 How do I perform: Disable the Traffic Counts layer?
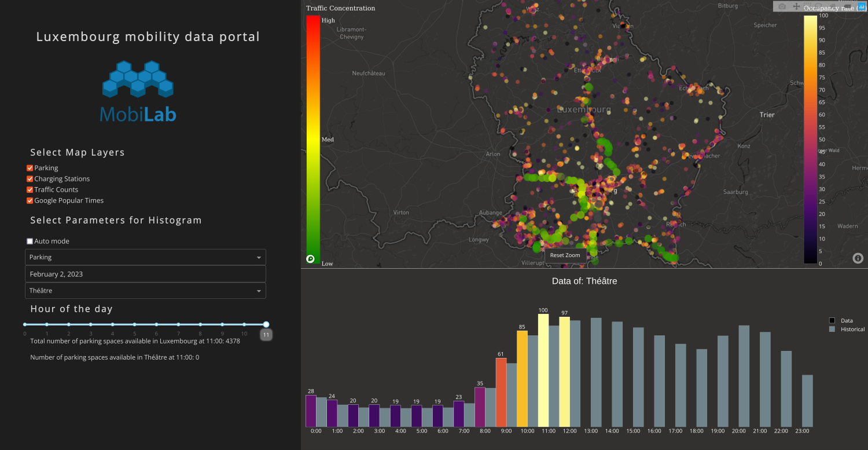pyautogui.click(x=30, y=190)
